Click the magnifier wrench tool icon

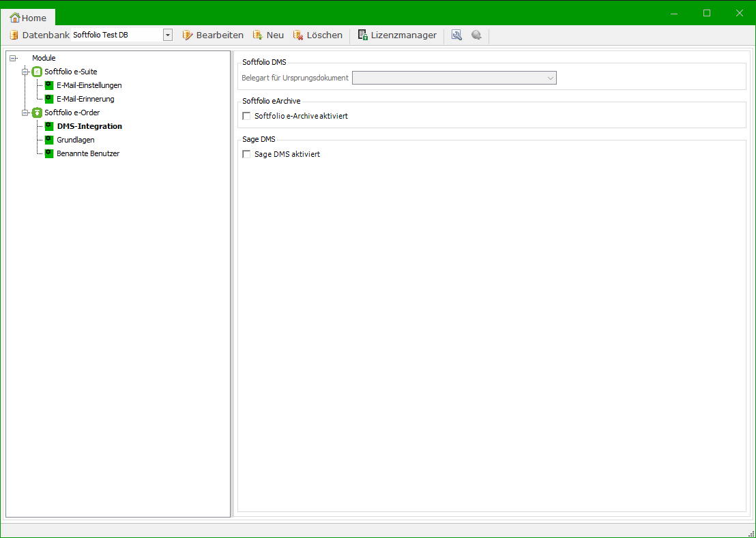point(456,35)
